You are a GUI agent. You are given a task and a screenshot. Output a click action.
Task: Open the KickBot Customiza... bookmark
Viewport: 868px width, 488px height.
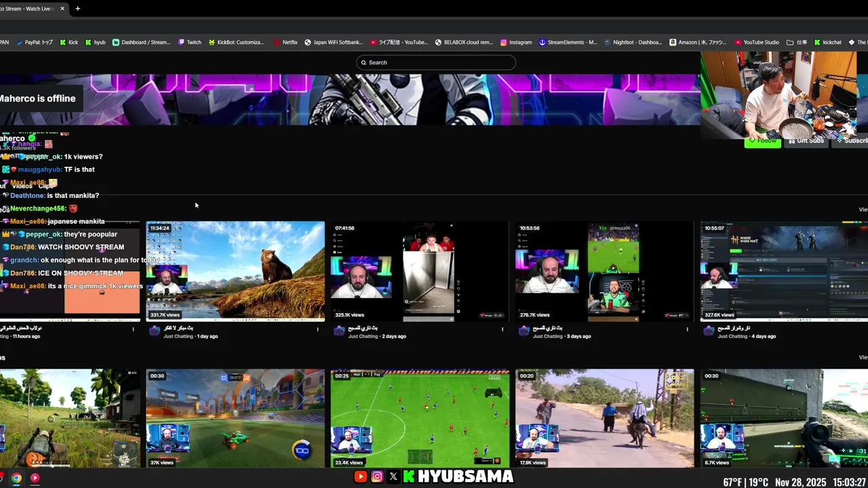pyautogui.click(x=236, y=42)
